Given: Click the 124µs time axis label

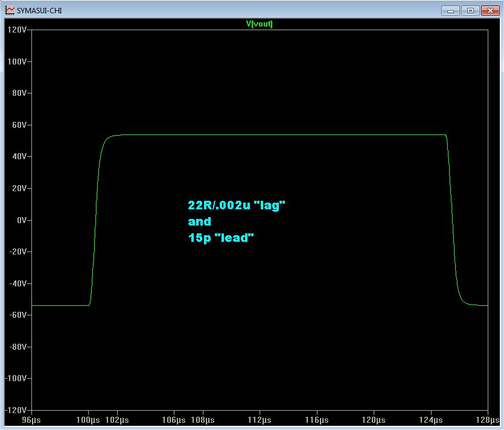Looking at the screenshot, I should pyautogui.click(x=431, y=420).
